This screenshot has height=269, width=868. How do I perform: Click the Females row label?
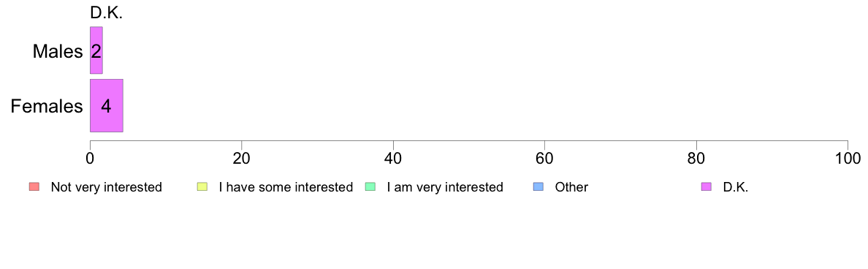coord(47,106)
